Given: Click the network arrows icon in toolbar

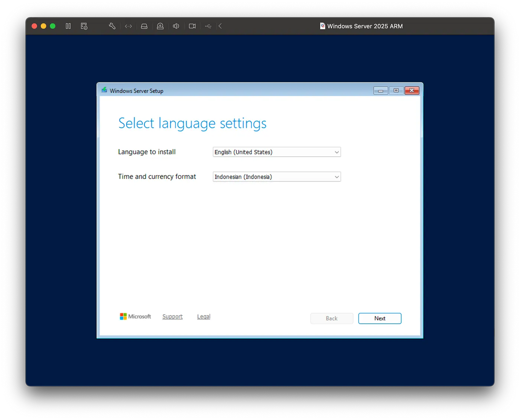Looking at the screenshot, I should [x=128, y=26].
